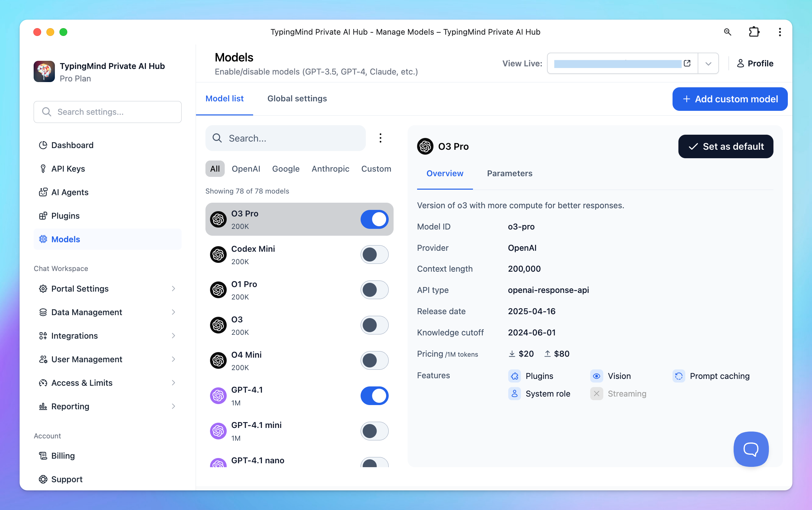Click the Models chip icon
This screenshot has height=510, width=812.
(43, 239)
